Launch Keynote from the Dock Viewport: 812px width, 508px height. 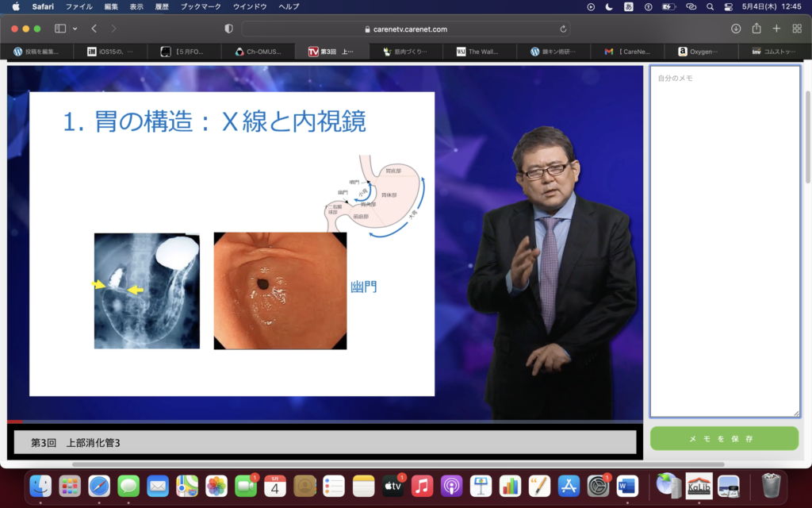pos(481,485)
